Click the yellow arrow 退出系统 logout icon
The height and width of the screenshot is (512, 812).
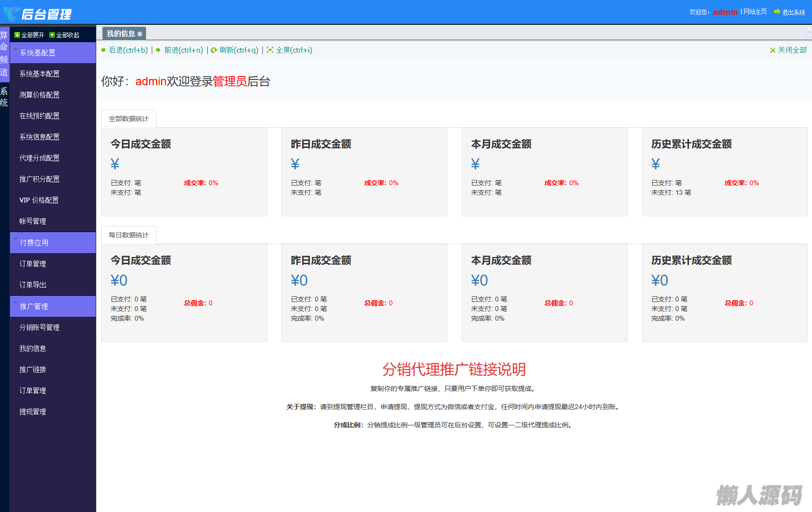777,12
